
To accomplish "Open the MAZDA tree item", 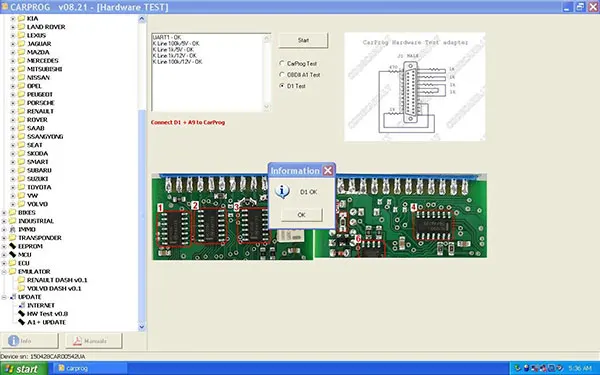I will pos(38,52).
